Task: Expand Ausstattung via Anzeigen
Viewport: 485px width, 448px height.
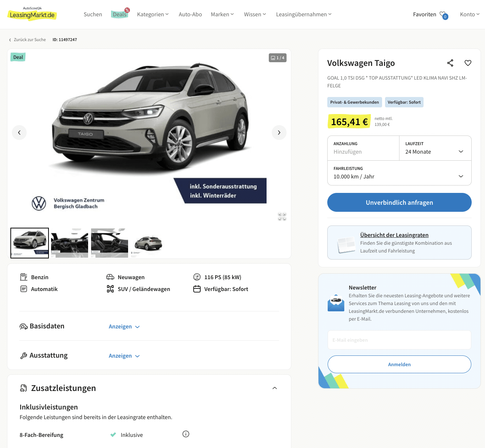Action: point(124,356)
